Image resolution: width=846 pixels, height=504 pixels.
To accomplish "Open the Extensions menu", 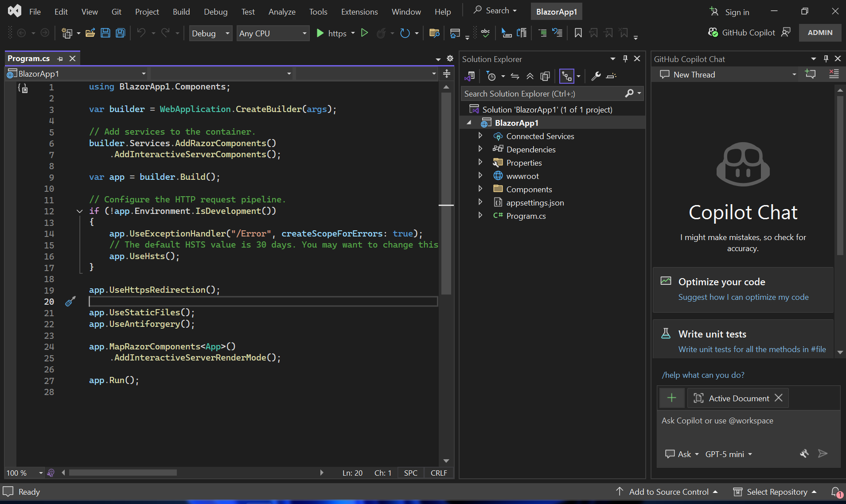I will coord(359,12).
